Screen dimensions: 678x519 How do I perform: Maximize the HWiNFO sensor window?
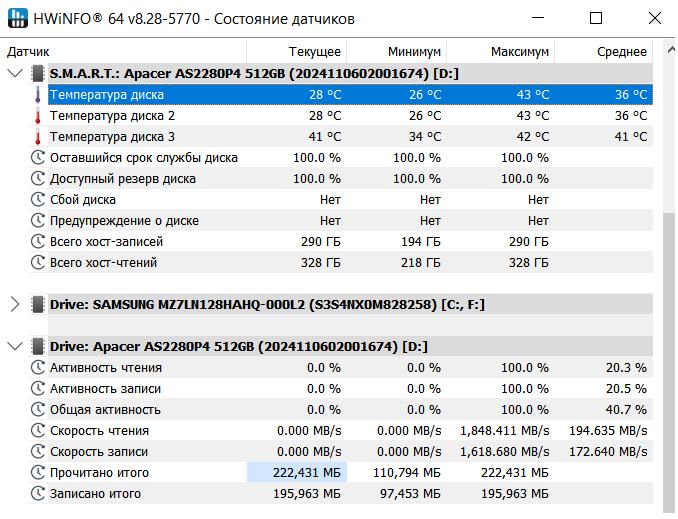click(x=596, y=18)
